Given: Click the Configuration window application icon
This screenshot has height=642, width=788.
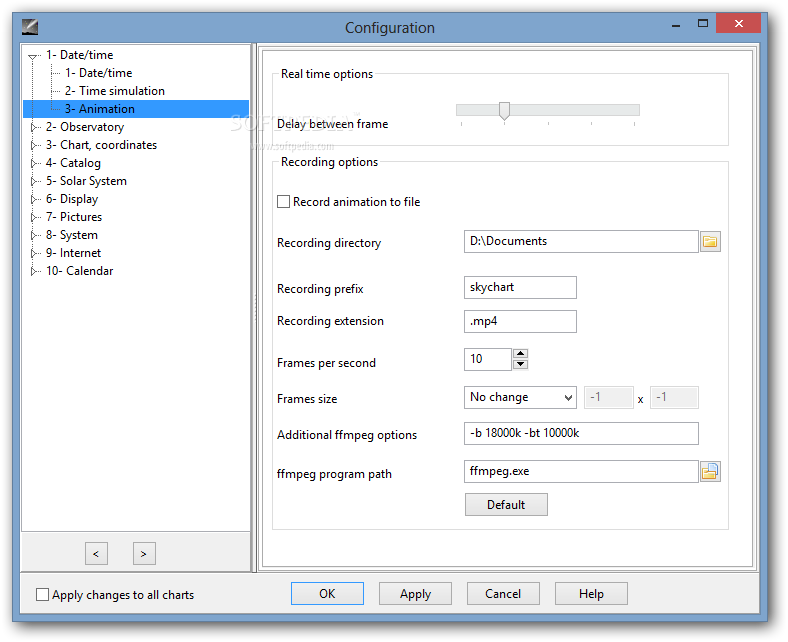Looking at the screenshot, I should point(30,27).
